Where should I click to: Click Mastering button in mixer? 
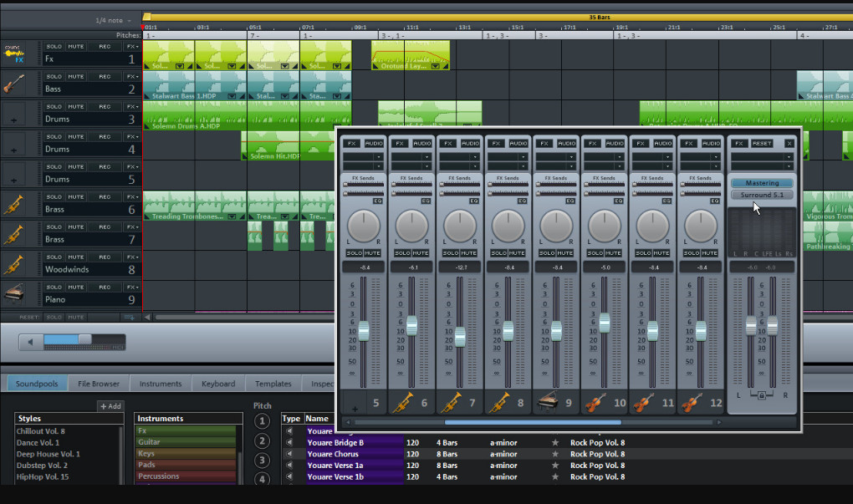762,183
